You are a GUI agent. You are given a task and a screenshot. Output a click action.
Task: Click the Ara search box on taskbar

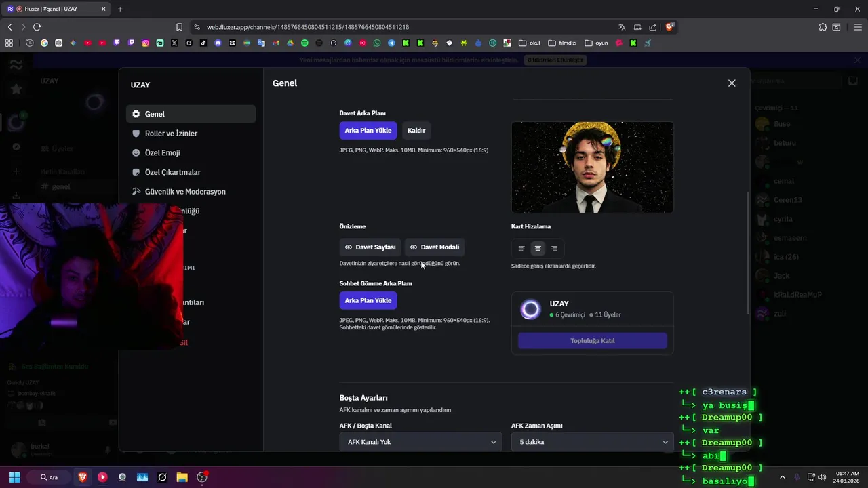click(49, 477)
